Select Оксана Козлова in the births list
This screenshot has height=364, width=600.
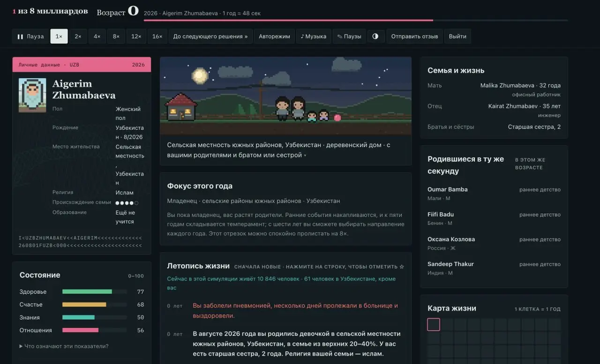tap(451, 239)
